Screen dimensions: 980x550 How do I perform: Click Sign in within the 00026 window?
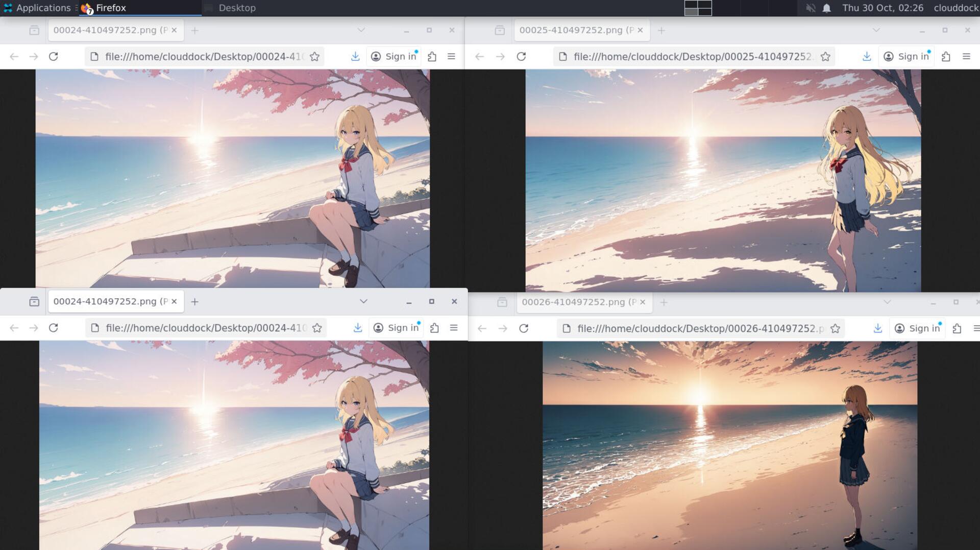pos(918,328)
